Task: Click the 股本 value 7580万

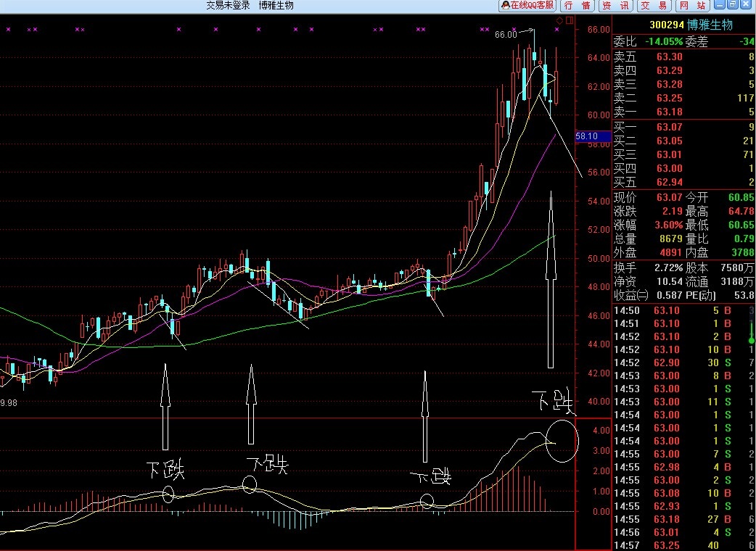Action: click(x=738, y=268)
